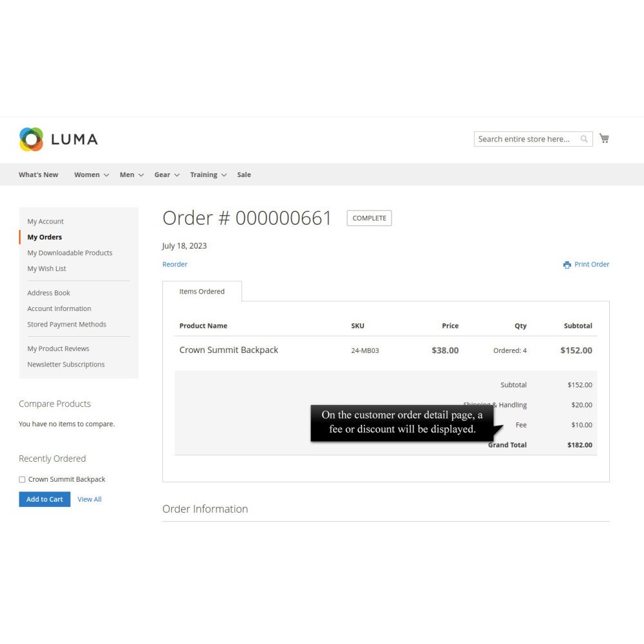This screenshot has height=644, width=644.
Task: Open the What's New menu item
Action: (x=38, y=175)
